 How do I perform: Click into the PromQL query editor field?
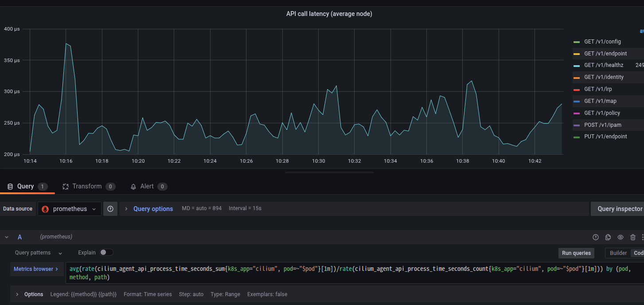[x=355, y=273]
